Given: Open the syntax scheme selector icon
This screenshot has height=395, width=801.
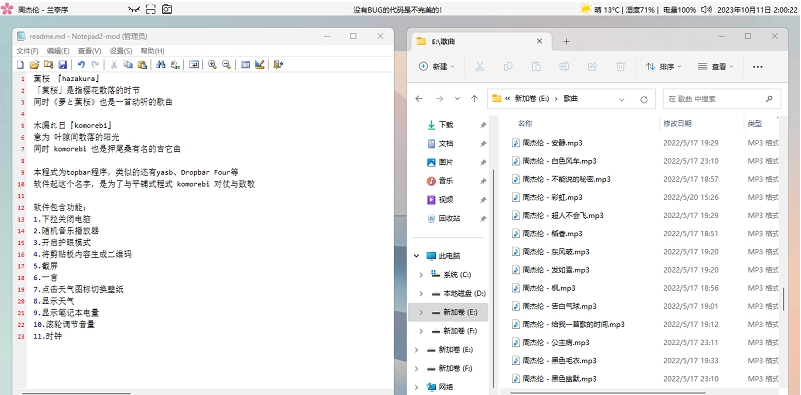Looking at the screenshot, I should tap(245, 64).
